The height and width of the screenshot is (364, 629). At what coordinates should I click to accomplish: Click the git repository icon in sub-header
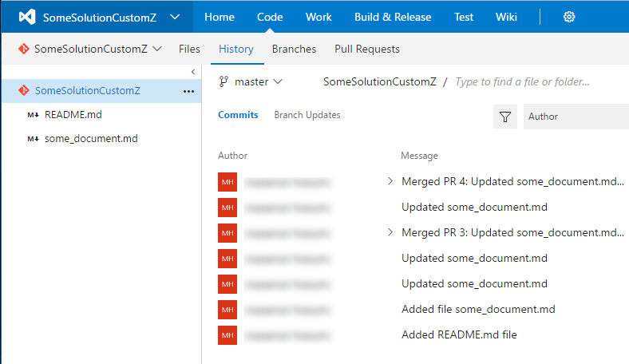click(x=24, y=49)
